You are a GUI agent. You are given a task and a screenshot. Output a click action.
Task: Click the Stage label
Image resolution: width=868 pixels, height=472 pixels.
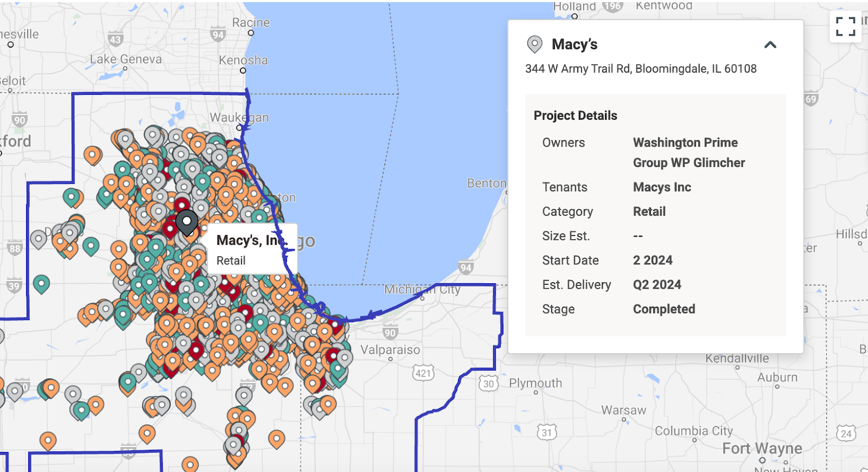558,309
